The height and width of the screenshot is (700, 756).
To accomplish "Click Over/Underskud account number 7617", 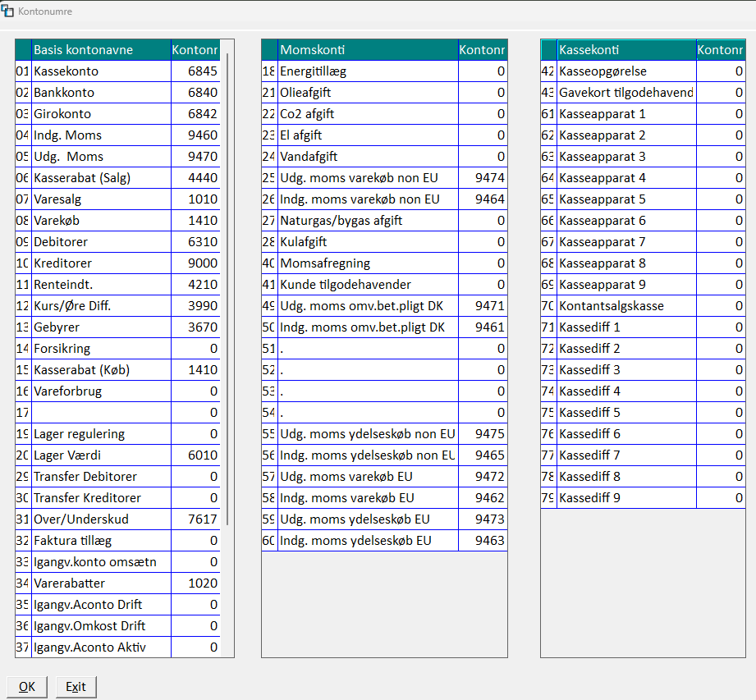I will pyautogui.click(x=195, y=519).
